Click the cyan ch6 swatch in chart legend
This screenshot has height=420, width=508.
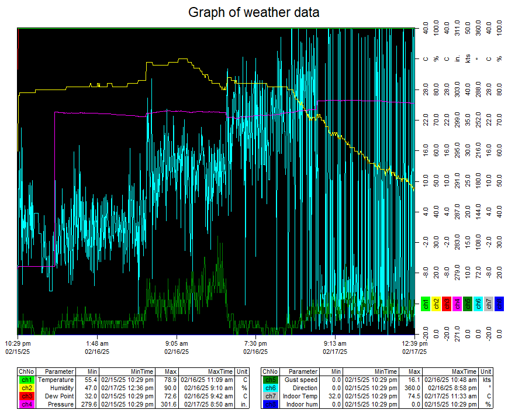pyautogui.click(x=478, y=304)
